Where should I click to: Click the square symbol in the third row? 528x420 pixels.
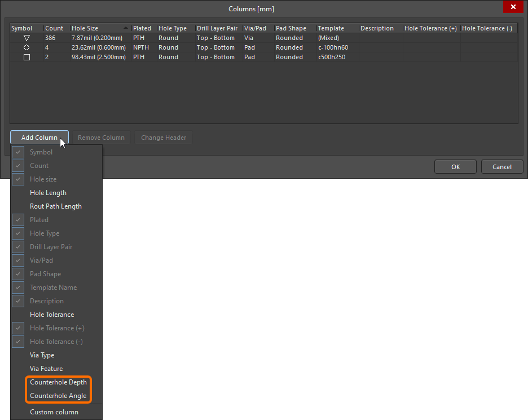[x=27, y=57]
